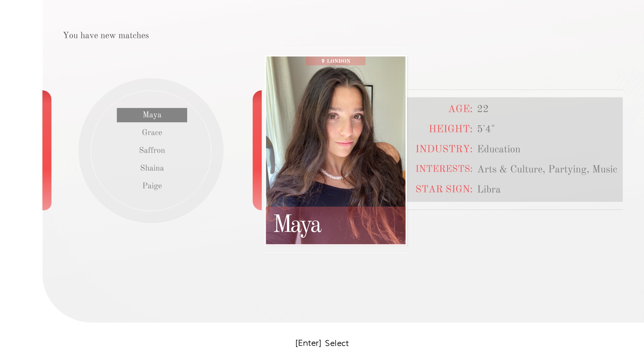Click the red bar left of the profile photo
This screenshot has width=644, height=362.
coord(257,150)
